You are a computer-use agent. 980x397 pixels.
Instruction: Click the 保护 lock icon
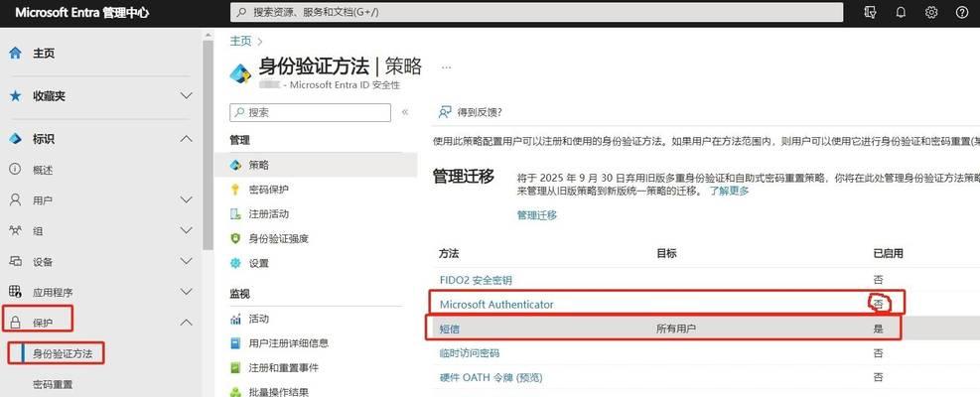click(x=16, y=323)
